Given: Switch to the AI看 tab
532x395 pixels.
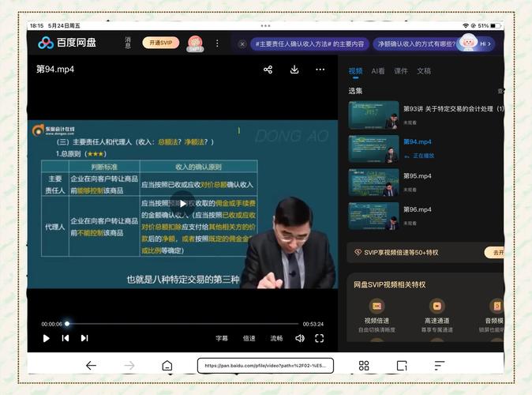Looking at the screenshot, I should point(378,71).
